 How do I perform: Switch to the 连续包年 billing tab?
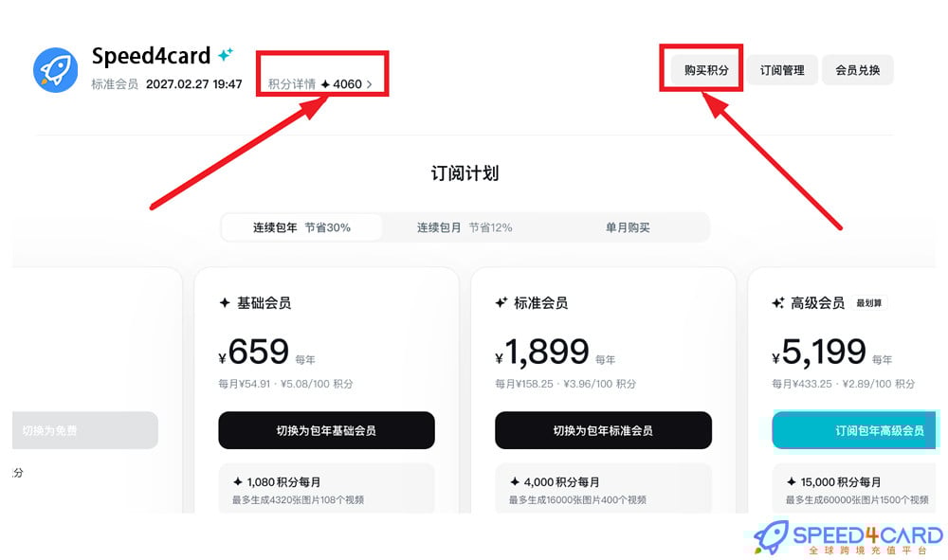point(301,226)
